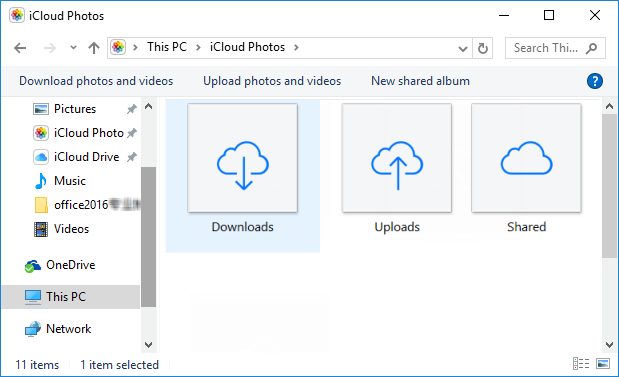The height and width of the screenshot is (377, 619).
Task: Expand the chevron after iCloud Photos in path
Action: point(296,48)
